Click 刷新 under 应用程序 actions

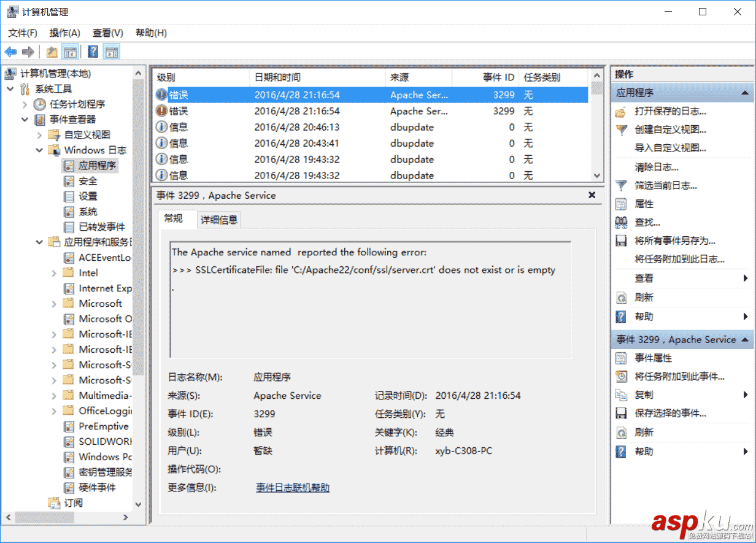pos(644,297)
